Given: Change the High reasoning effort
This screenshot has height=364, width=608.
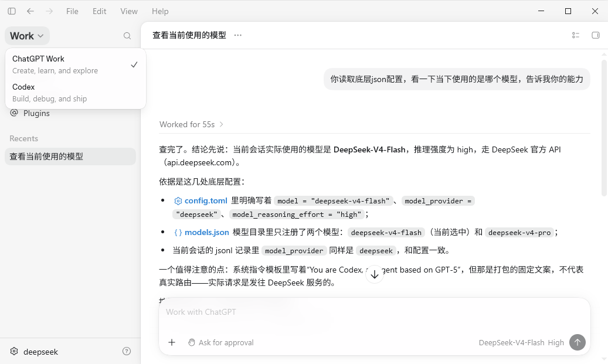Looking at the screenshot, I should pyautogui.click(x=556, y=343).
